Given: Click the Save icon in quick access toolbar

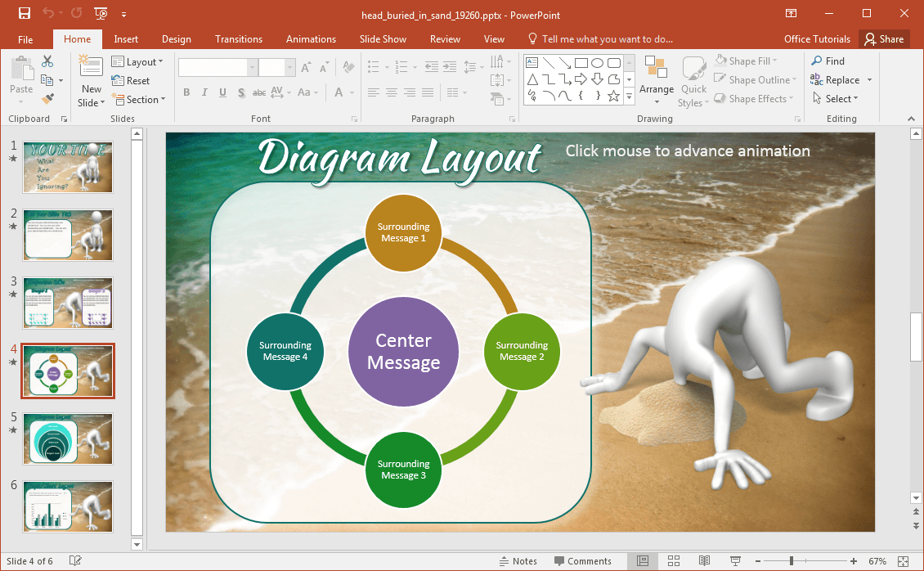Looking at the screenshot, I should (24, 13).
